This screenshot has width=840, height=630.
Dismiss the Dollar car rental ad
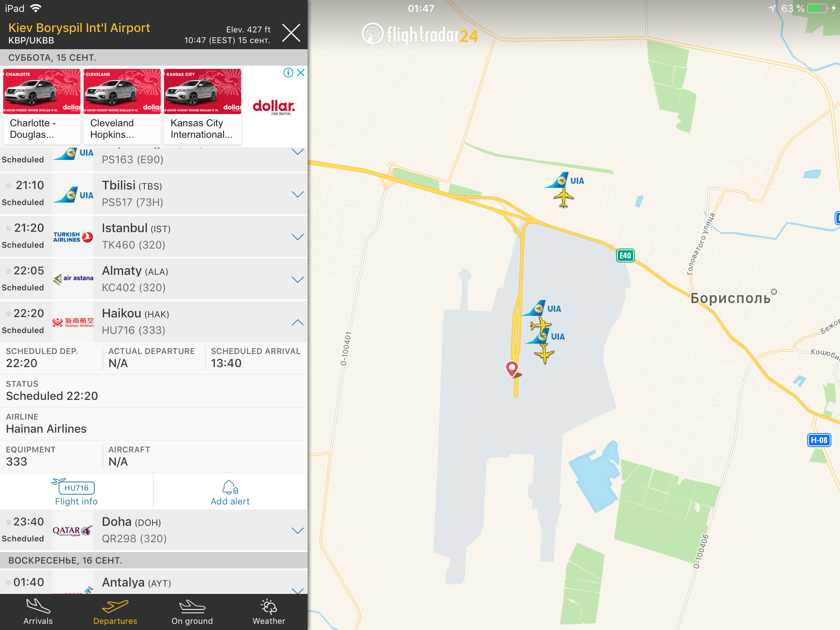click(301, 73)
